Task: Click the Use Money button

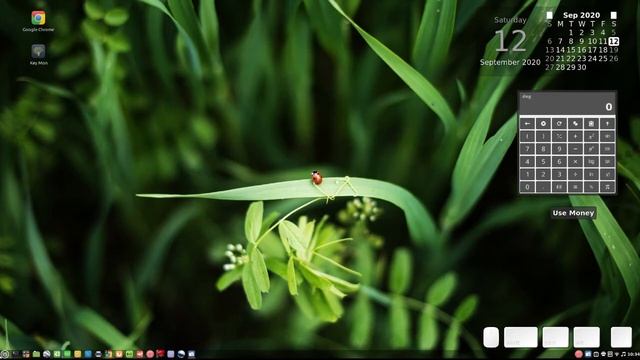Action: [573, 213]
